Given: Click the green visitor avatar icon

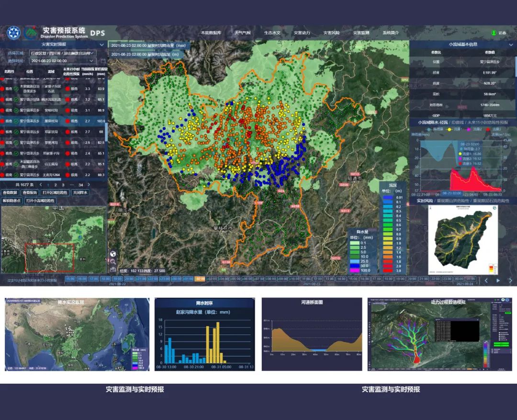Looking at the screenshot, I should click(x=494, y=33).
